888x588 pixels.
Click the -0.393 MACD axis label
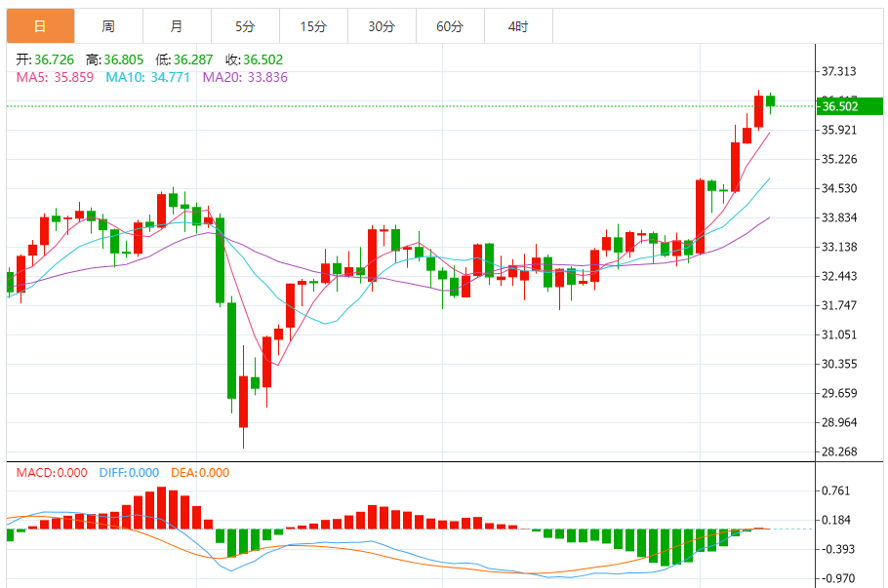(x=836, y=550)
